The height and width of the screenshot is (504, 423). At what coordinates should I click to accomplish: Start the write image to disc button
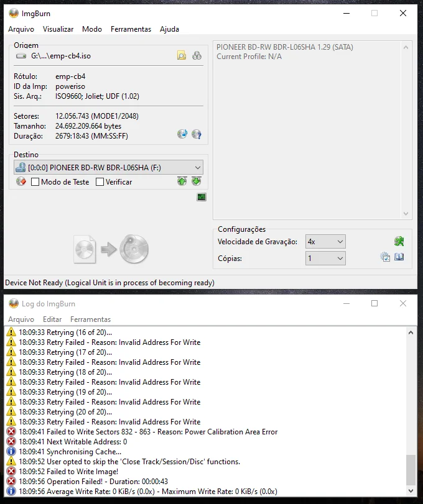[x=111, y=249]
